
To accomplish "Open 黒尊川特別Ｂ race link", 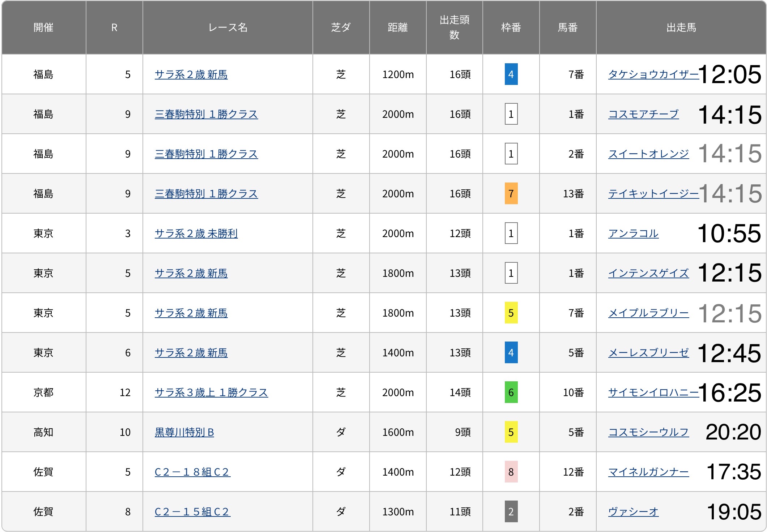I will click(184, 432).
